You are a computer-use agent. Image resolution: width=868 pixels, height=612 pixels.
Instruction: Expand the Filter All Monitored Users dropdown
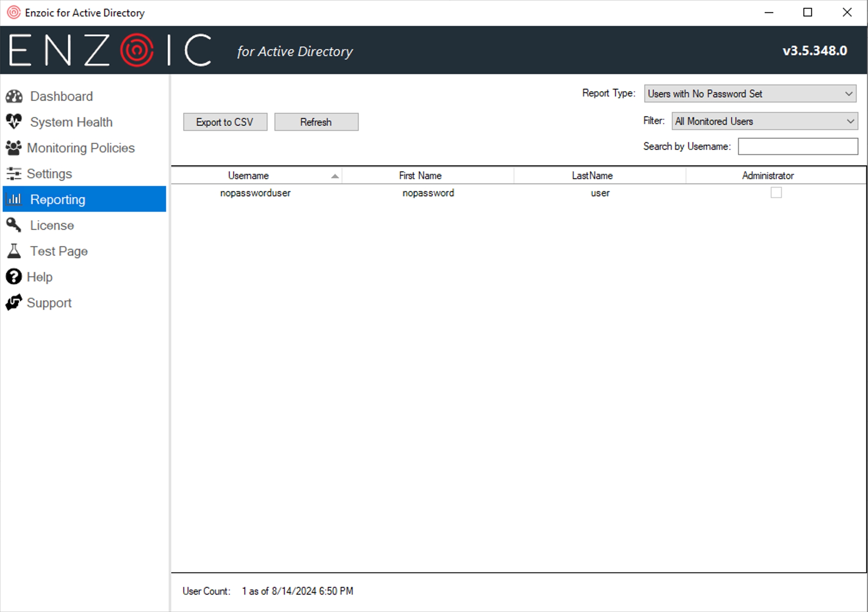[764, 121]
